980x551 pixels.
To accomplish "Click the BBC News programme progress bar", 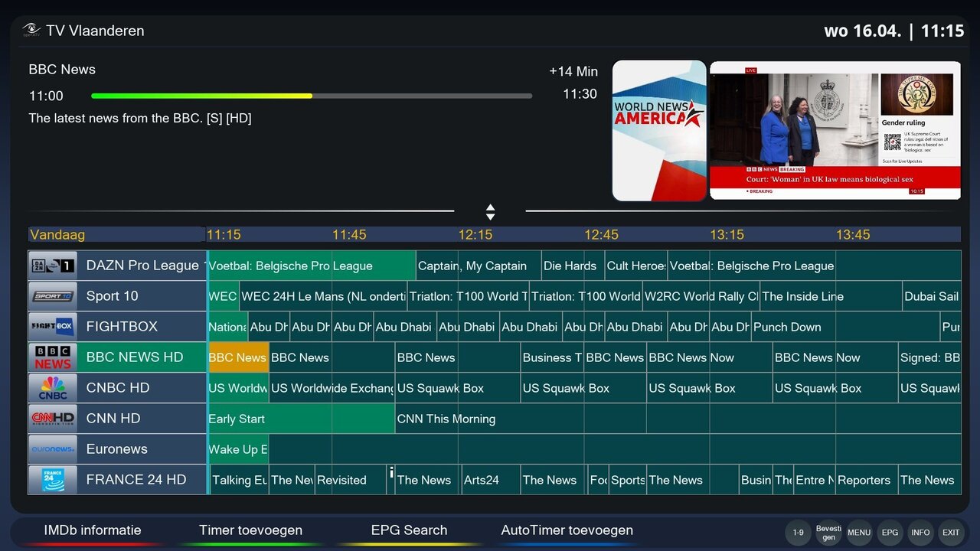I will coord(311,96).
